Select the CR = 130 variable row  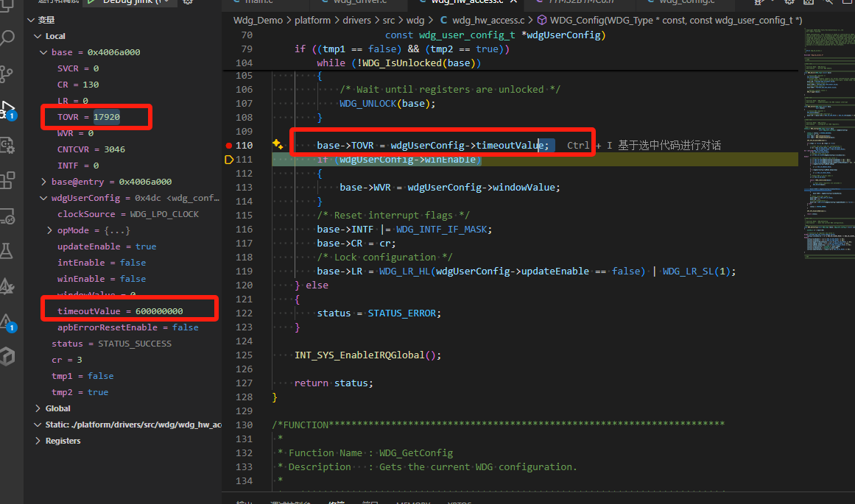[x=123, y=85]
